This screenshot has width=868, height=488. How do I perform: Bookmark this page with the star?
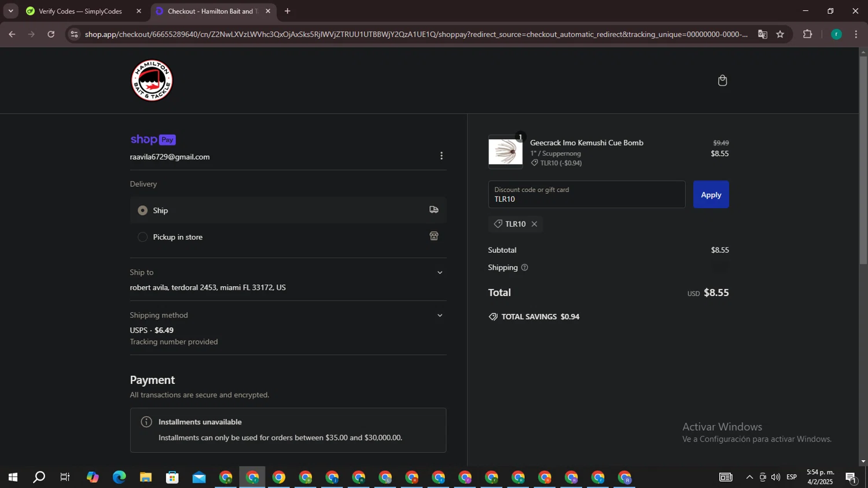(x=780, y=34)
